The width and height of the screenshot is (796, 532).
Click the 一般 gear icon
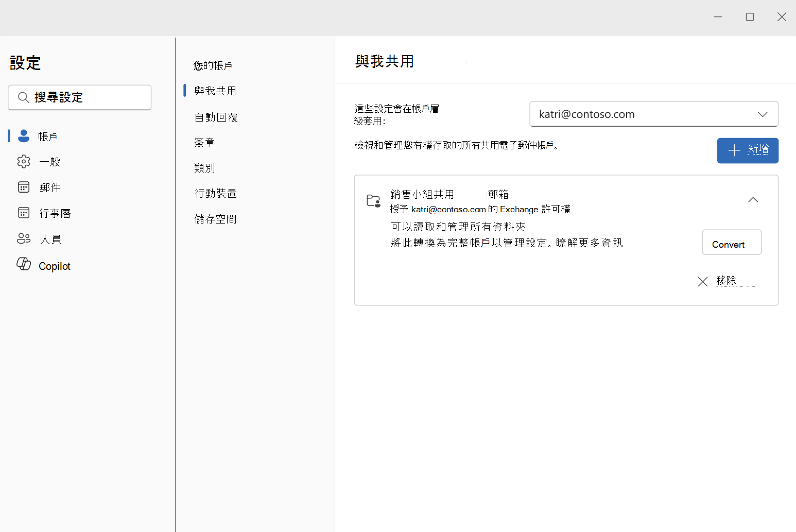[x=24, y=161]
